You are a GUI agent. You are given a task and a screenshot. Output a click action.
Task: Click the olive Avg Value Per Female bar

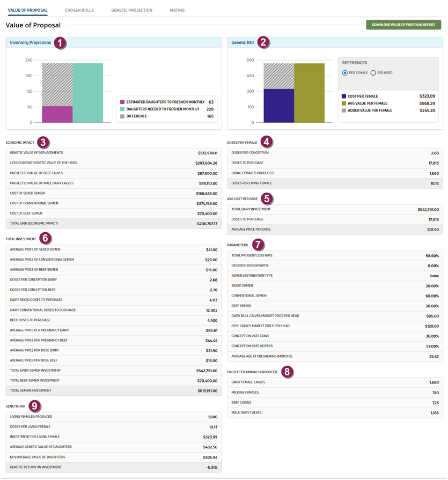point(309,93)
